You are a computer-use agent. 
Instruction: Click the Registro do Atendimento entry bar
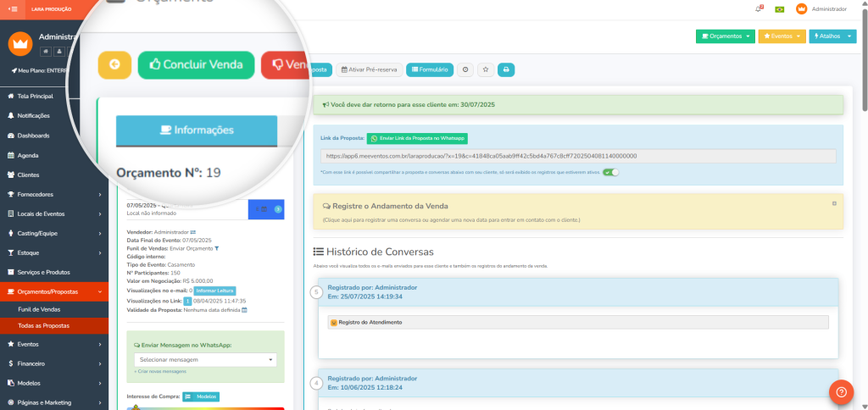578,322
